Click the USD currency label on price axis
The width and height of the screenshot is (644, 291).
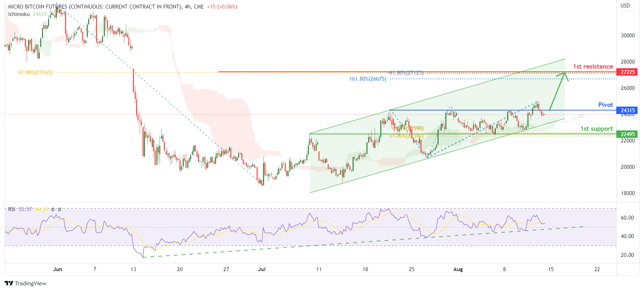(x=625, y=6)
